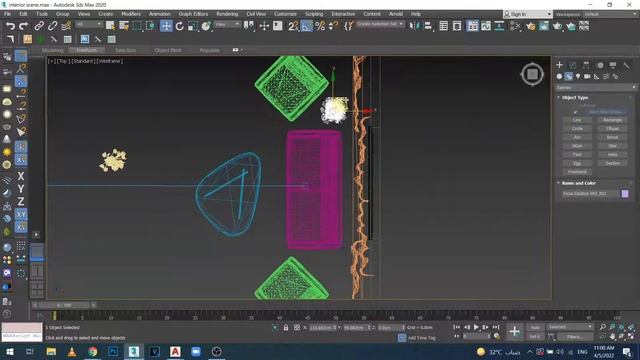Switch to the Object Paint ribbon tab

tap(168, 50)
